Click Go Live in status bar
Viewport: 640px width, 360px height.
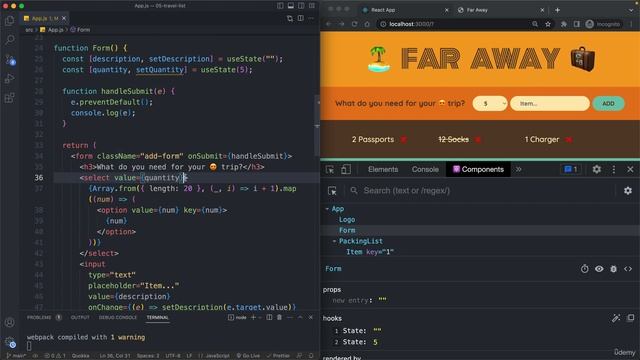point(248,356)
